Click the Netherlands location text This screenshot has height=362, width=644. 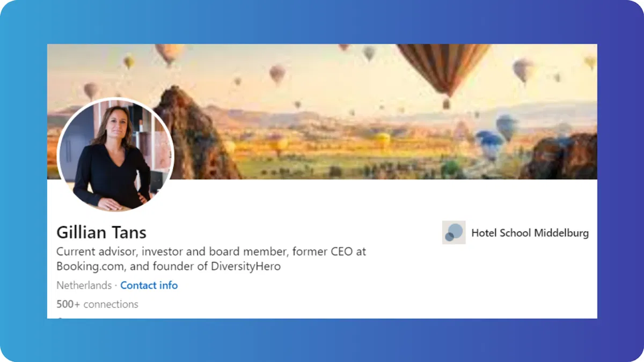coord(84,285)
